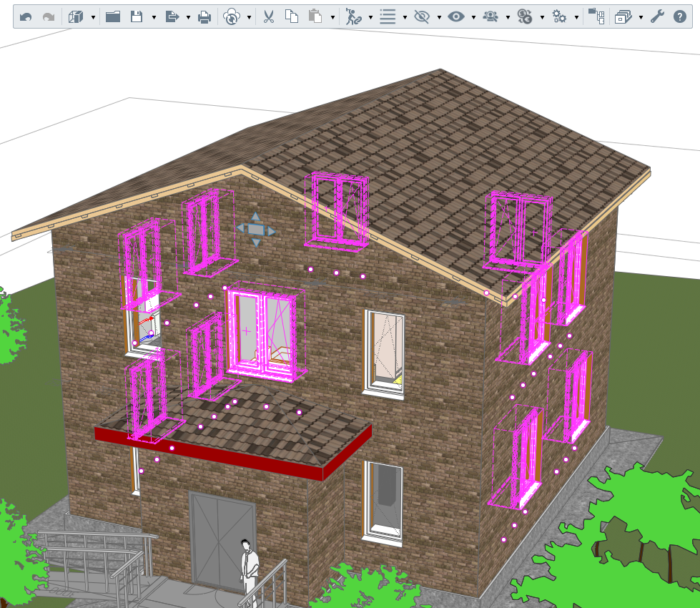The image size is (700, 608).
Task: Cut selection with the scissors icon
Action: coord(268,17)
